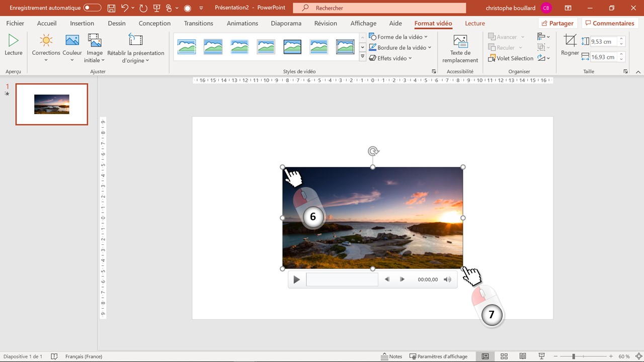Screen dimensions: 644x362
Task: Step backward in the video controls
Action: coord(387,280)
